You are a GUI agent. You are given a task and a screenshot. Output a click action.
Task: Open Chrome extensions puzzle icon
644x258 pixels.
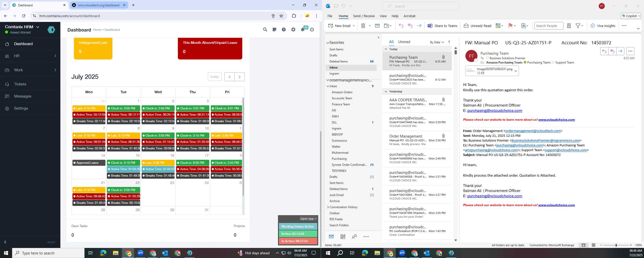(x=294, y=16)
